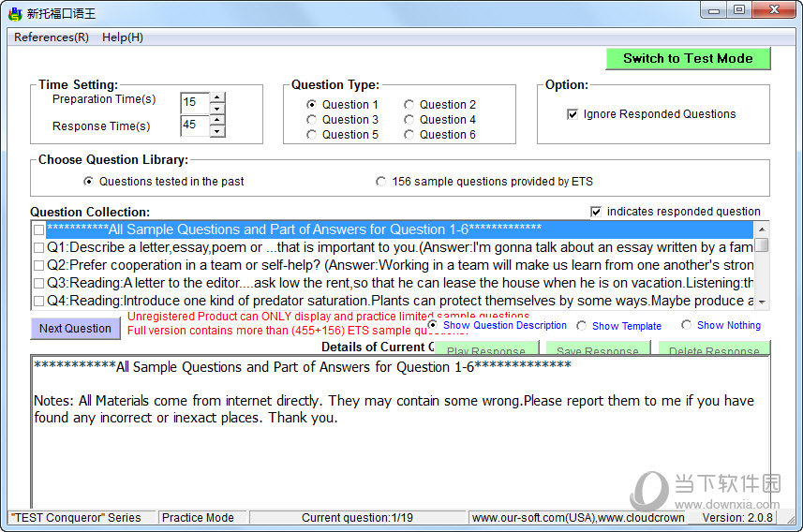Click Current question:1/19 status entry
The height and width of the screenshot is (532, 803).
[357, 518]
